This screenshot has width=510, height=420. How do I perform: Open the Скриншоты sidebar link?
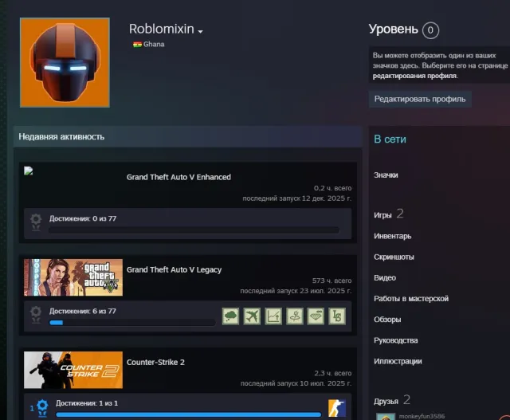(394, 257)
